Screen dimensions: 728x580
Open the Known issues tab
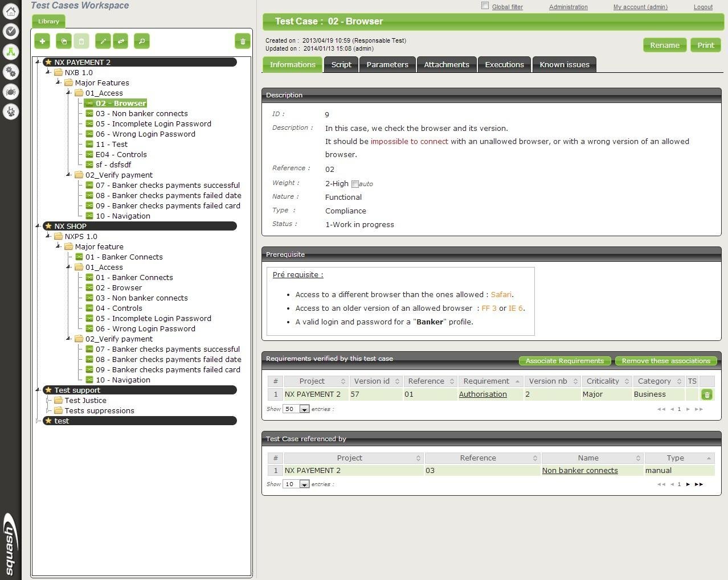(564, 64)
